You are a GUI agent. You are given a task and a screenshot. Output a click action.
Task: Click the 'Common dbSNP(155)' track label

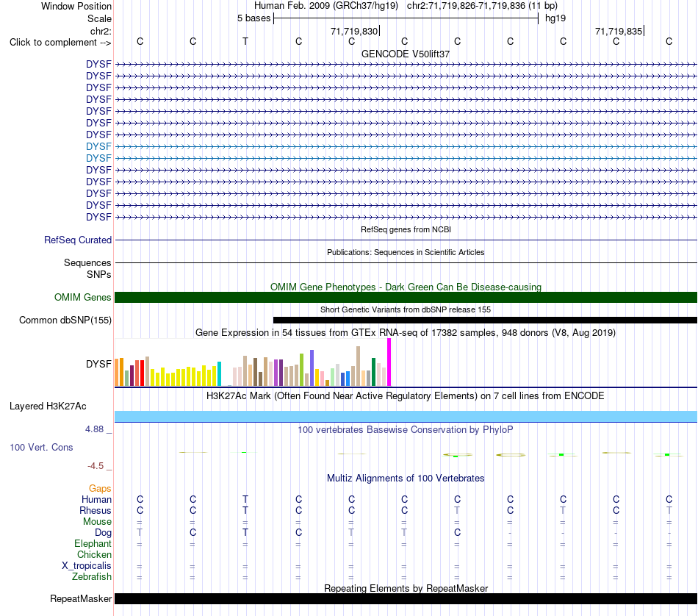point(65,320)
